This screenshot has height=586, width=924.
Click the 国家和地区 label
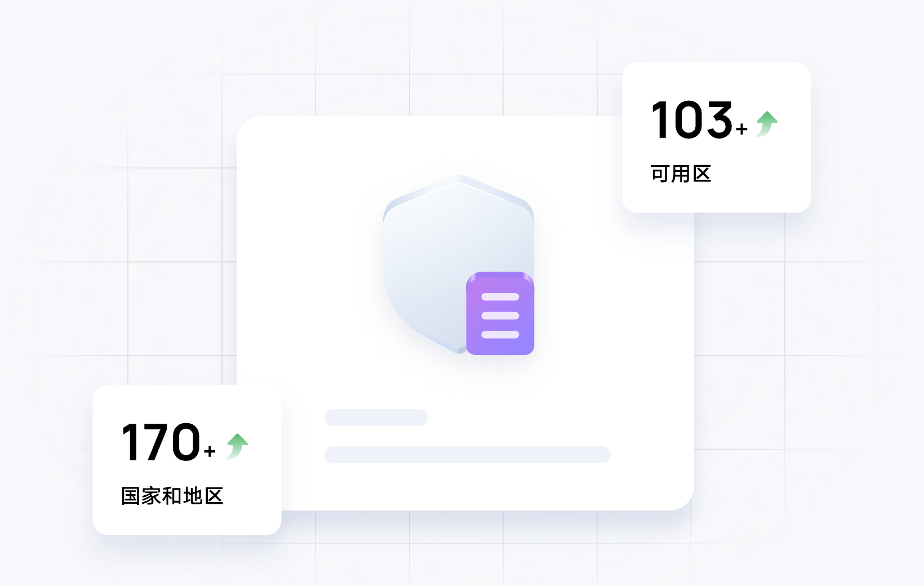[172, 496]
